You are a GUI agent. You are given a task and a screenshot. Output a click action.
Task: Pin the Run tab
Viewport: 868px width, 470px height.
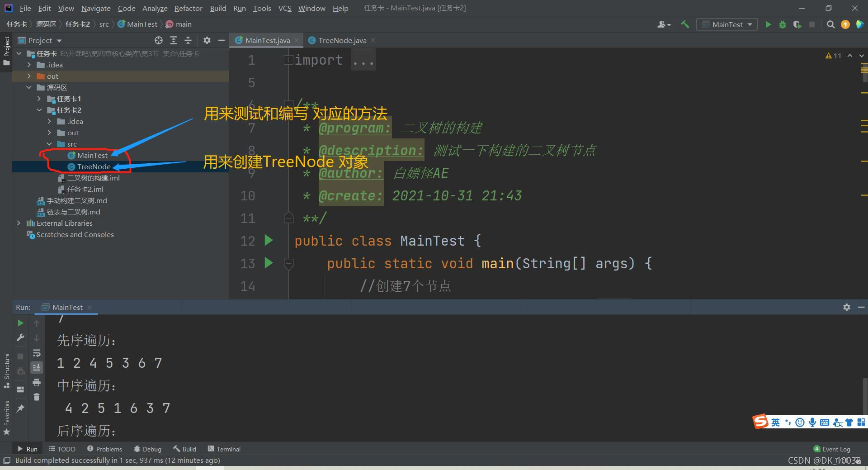(x=20, y=408)
